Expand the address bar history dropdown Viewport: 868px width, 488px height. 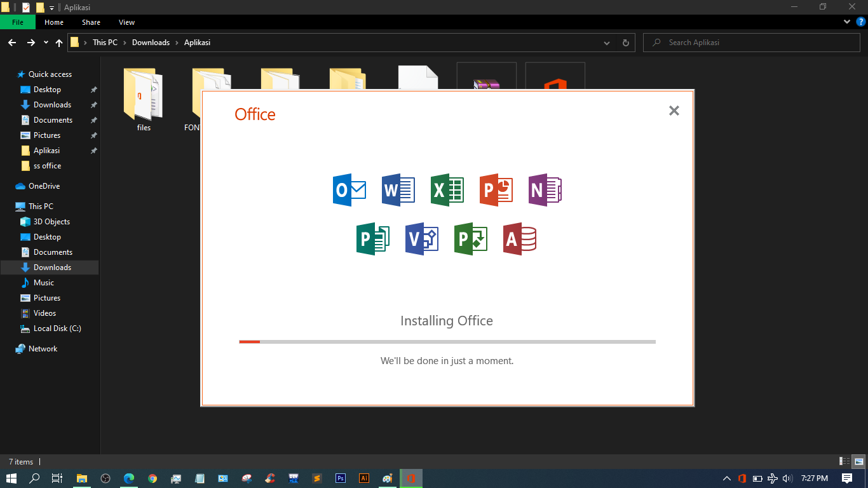coord(607,43)
